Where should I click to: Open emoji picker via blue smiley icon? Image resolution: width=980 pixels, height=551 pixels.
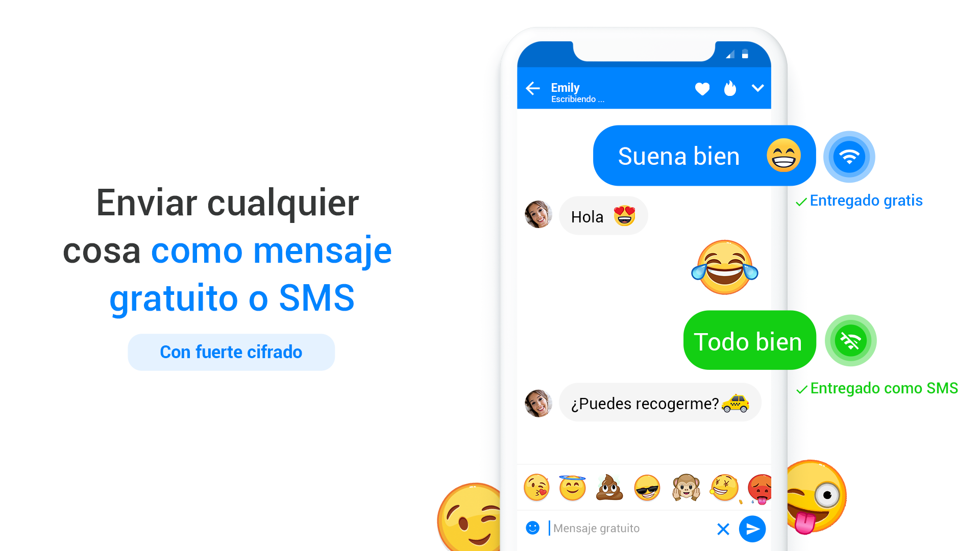[x=532, y=528]
